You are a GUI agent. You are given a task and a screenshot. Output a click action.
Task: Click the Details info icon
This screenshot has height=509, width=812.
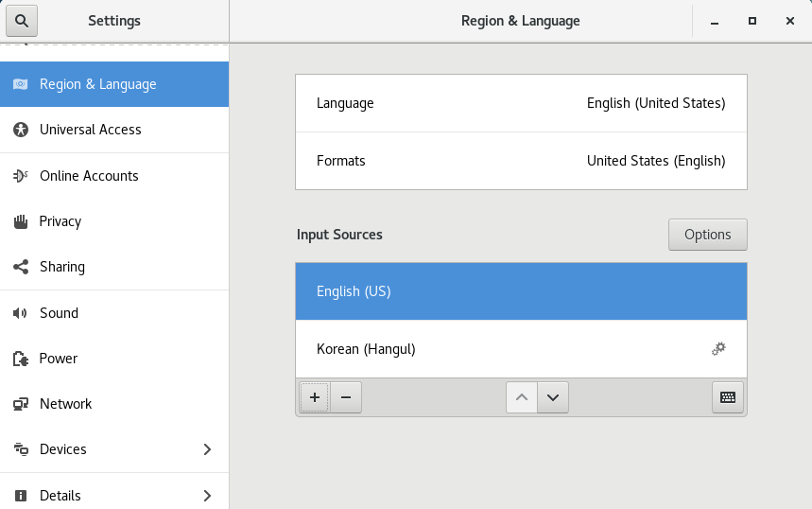pos(21,496)
